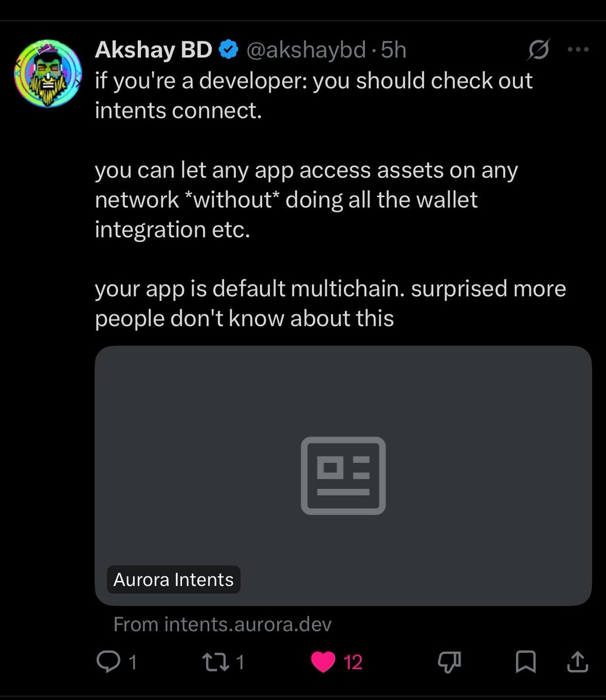
Task: Open the three-dot more options menu
Action: point(578,50)
